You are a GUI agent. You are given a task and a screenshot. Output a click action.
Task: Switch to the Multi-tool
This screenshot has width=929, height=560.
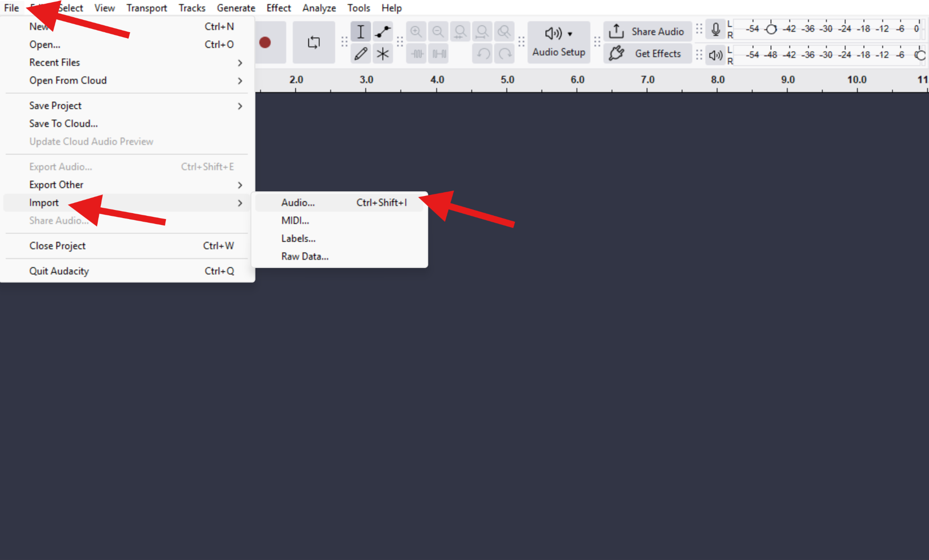(382, 53)
